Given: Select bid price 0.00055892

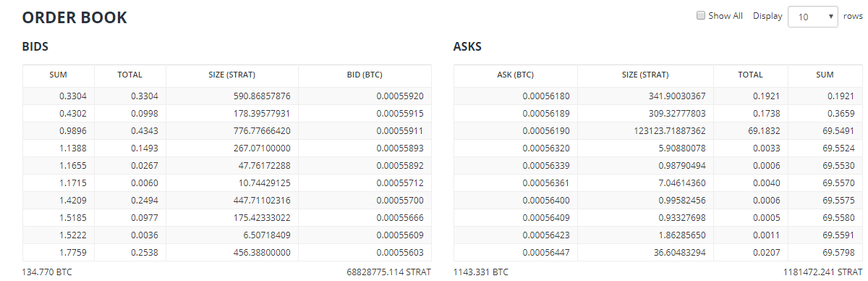Looking at the screenshot, I should tap(399, 166).
